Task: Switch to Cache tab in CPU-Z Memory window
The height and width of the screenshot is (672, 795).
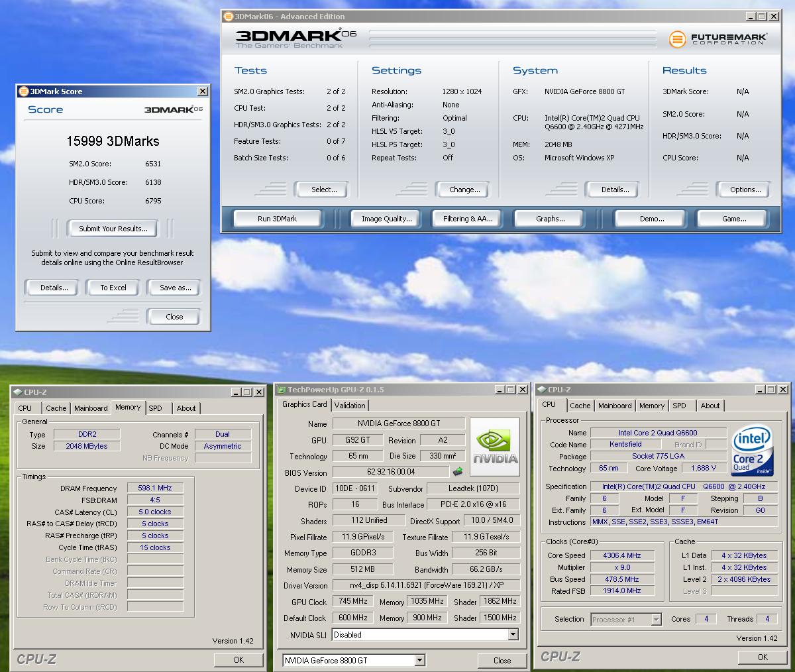Action: [x=56, y=408]
